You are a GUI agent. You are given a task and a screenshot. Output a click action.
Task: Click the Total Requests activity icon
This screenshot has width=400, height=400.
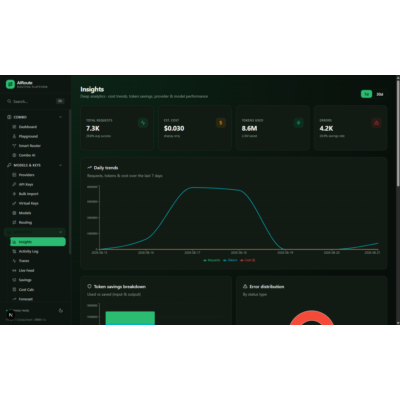point(143,123)
